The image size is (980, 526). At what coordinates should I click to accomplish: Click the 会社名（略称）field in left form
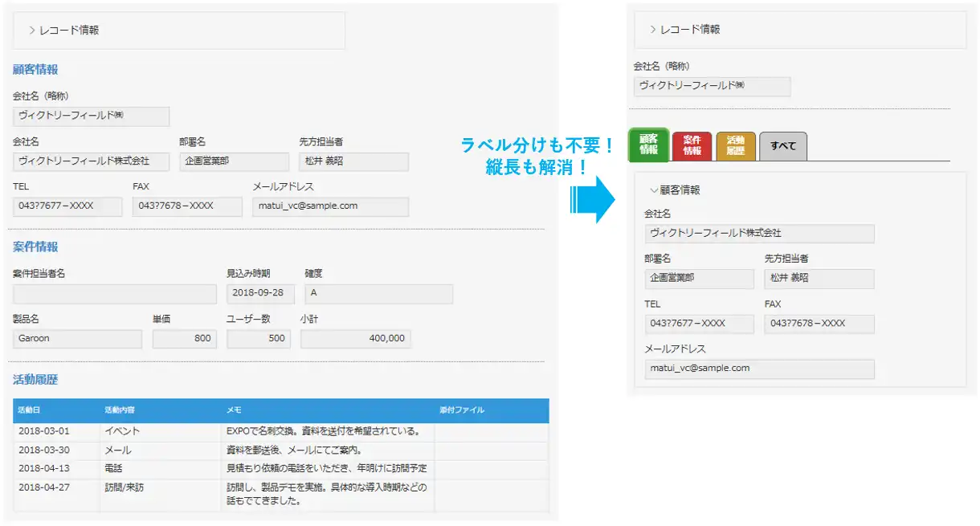(91, 116)
